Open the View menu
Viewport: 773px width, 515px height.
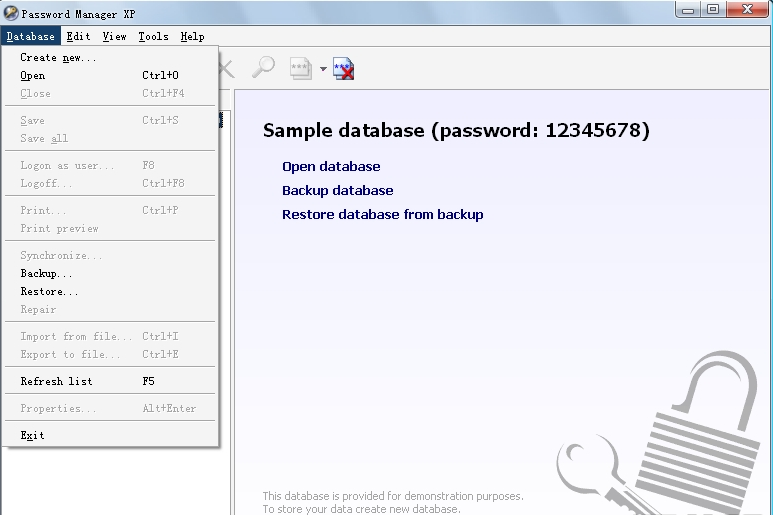(114, 36)
